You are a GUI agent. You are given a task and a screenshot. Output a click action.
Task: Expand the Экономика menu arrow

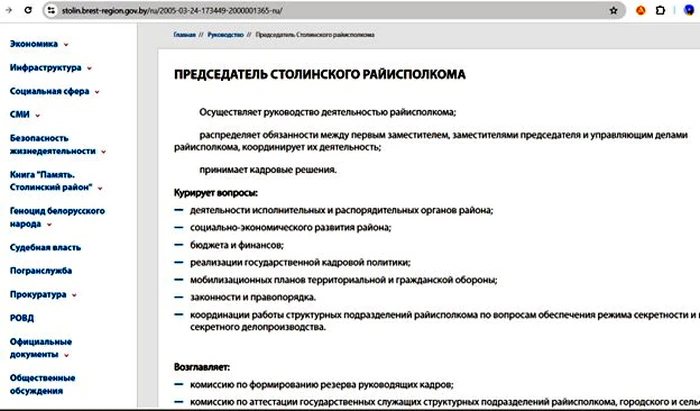click(x=67, y=45)
